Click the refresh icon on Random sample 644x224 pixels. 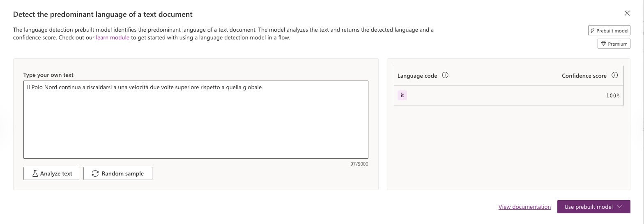pyautogui.click(x=95, y=173)
